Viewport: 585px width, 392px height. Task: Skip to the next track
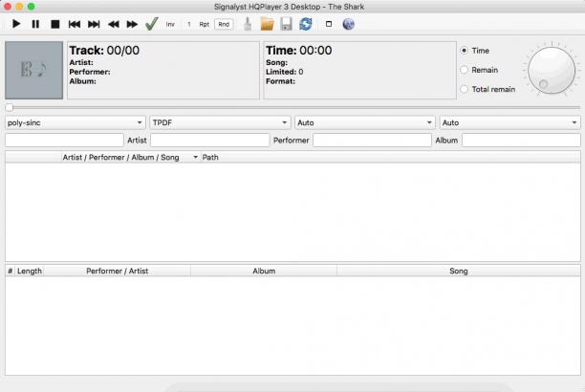(x=94, y=24)
